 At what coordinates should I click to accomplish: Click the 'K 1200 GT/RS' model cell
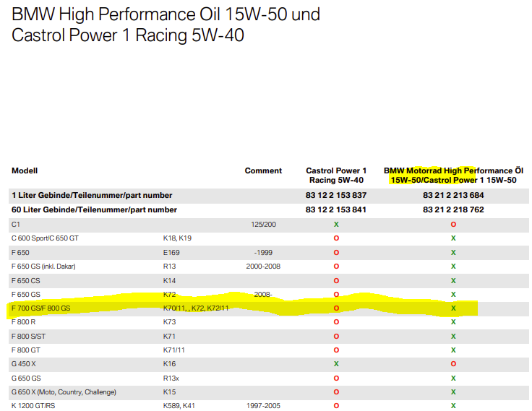coord(33,405)
